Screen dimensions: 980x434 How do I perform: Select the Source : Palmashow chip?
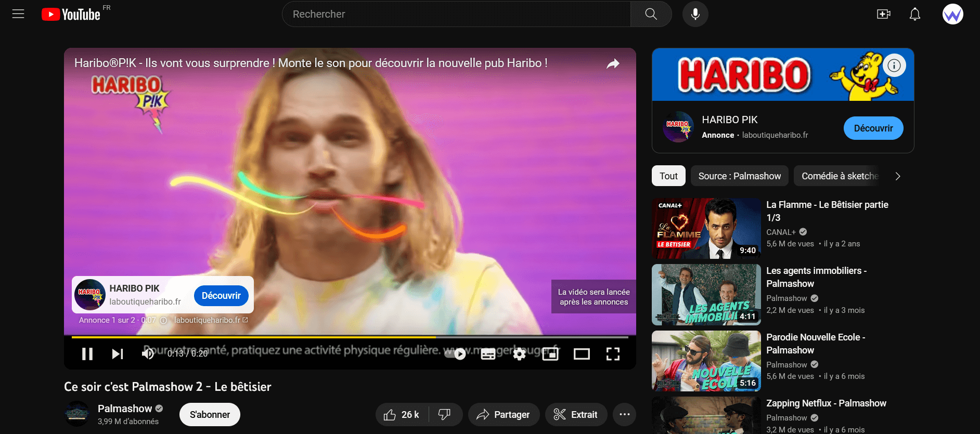pyautogui.click(x=739, y=176)
